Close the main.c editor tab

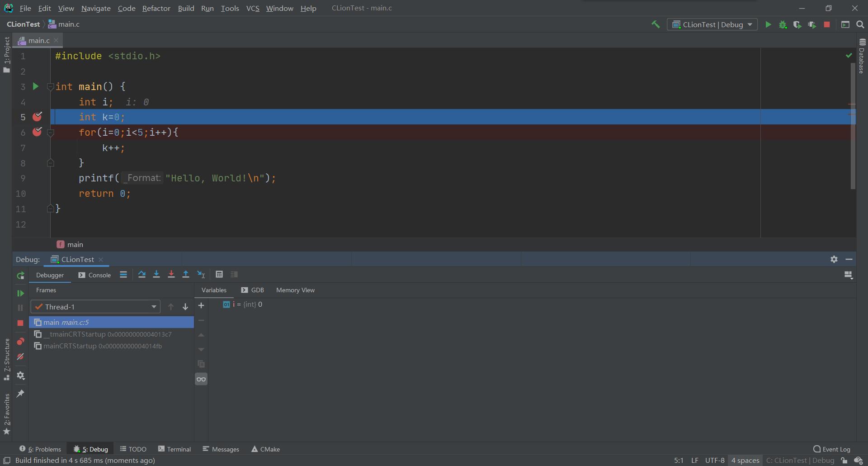pyautogui.click(x=56, y=40)
